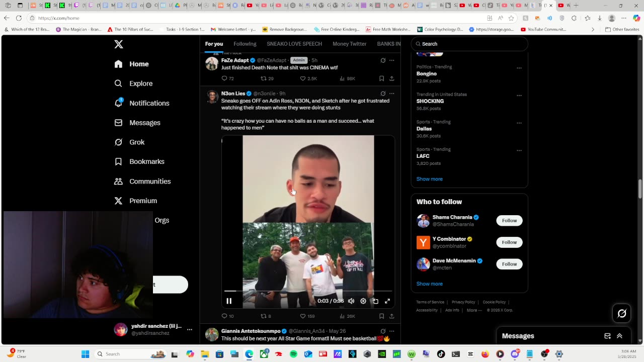Open Home in the X sidebar

click(x=131, y=64)
